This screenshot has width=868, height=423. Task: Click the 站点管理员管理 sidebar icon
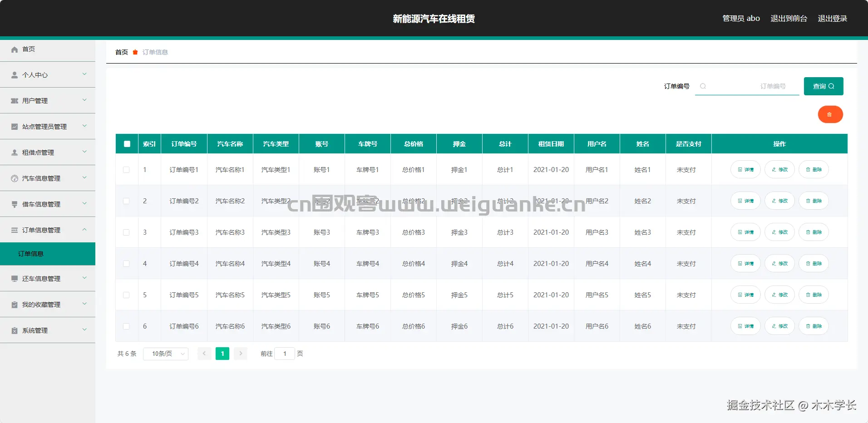pyautogui.click(x=15, y=127)
